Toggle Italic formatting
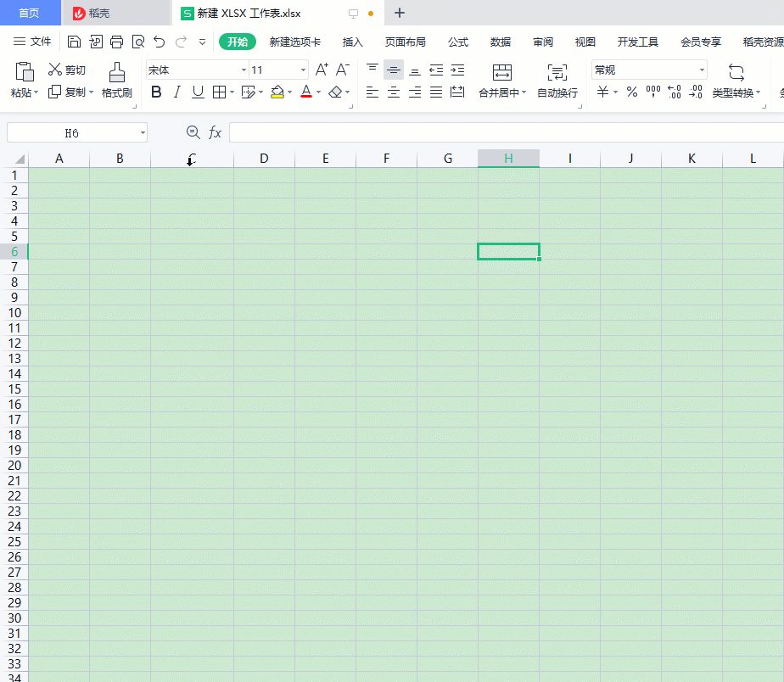Screen dimensions: 784x682 [x=176, y=92]
